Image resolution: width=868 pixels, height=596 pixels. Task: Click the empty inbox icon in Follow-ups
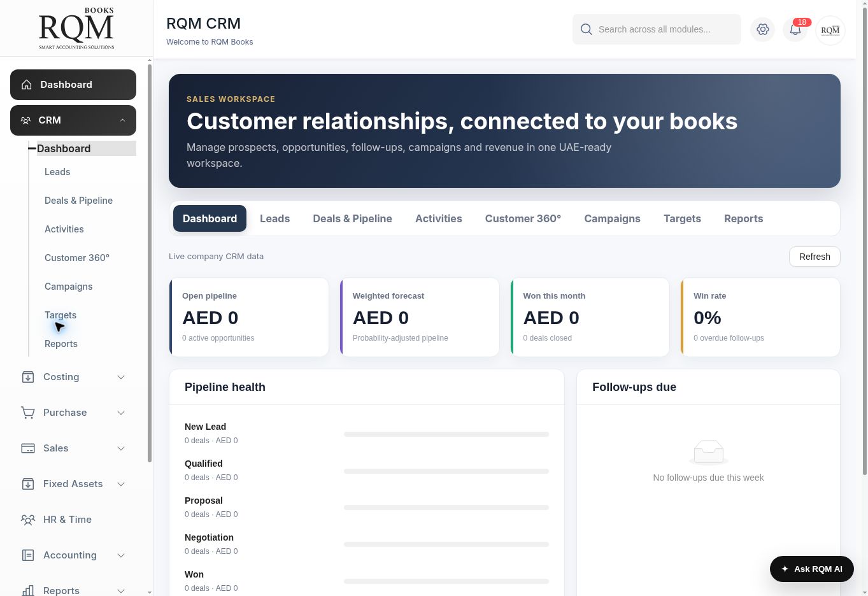coord(709,452)
